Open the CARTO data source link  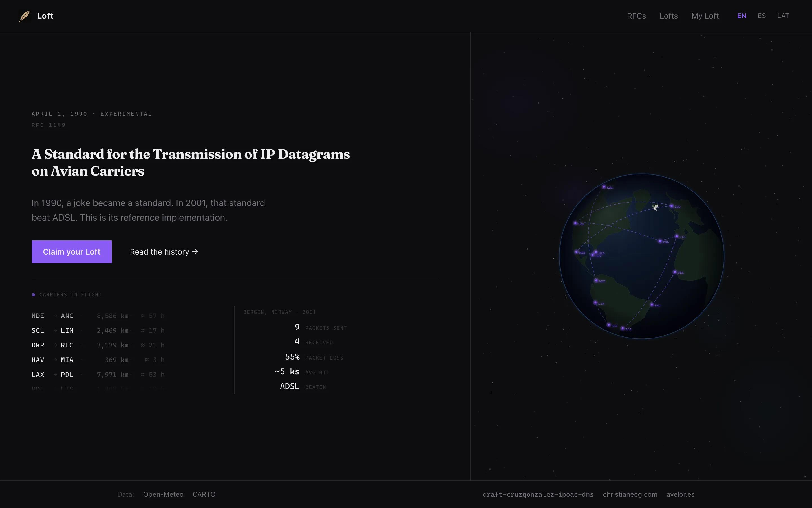coord(204,494)
